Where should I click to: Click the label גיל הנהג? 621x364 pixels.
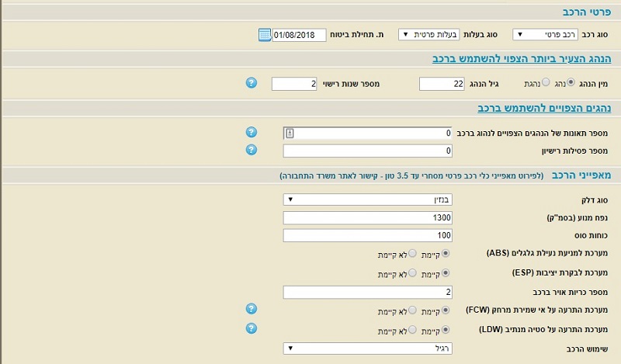click(484, 84)
